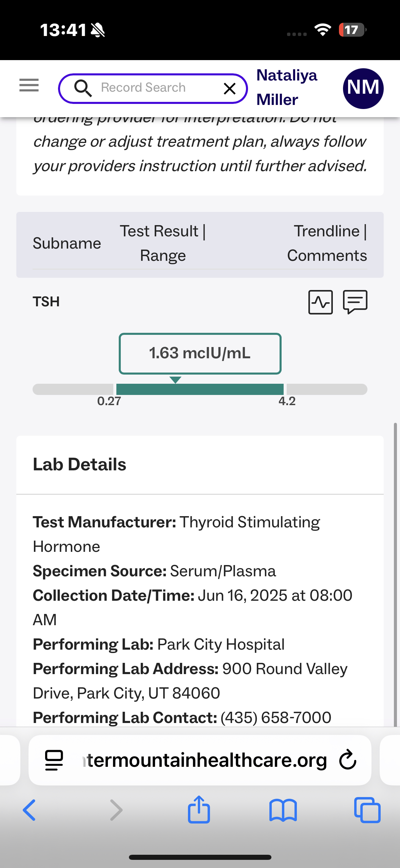The height and width of the screenshot is (868, 400).
Task: View the TSH trendline chart icon
Action: tap(320, 302)
